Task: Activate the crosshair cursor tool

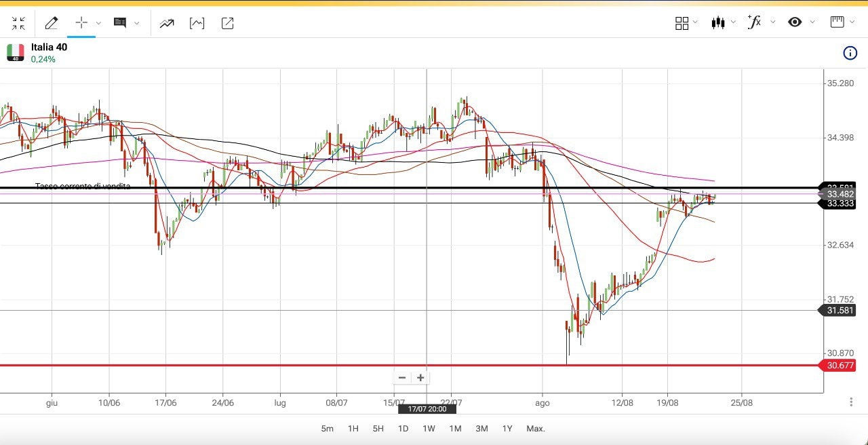Action: point(81,23)
